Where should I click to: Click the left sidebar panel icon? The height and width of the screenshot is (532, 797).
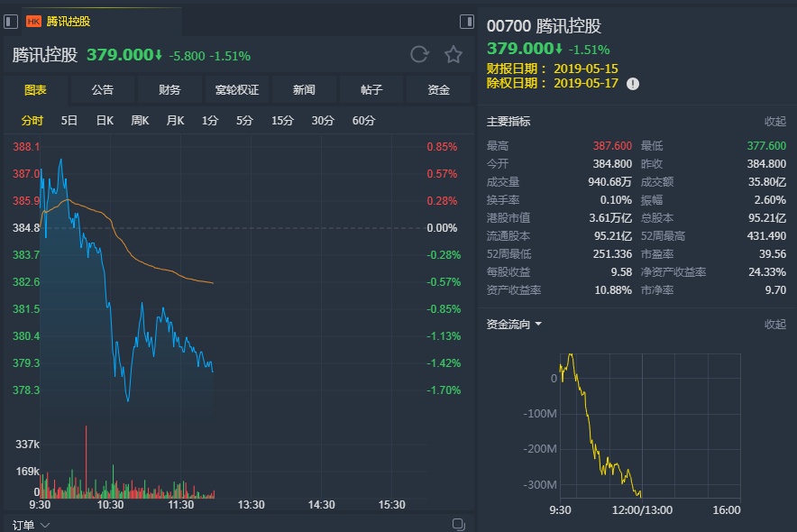point(11,21)
